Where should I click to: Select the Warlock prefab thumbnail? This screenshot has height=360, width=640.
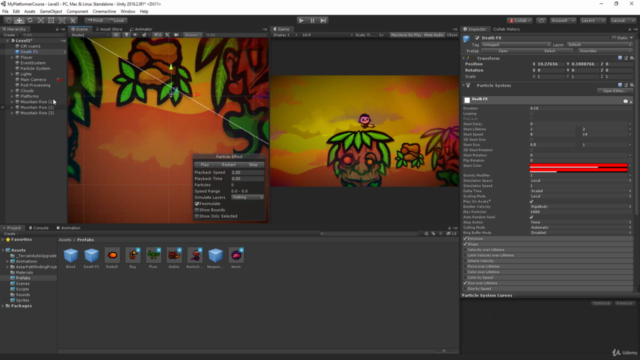pyautogui.click(x=195, y=258)
